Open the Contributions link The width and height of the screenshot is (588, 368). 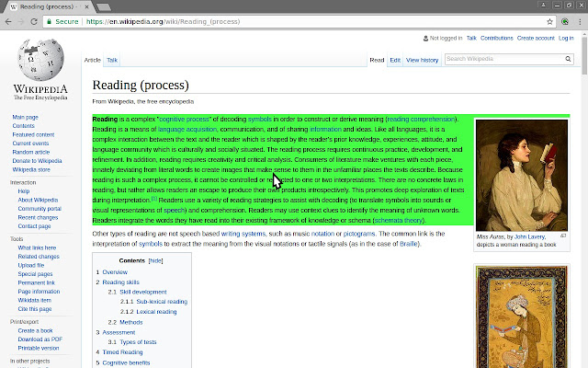[496, 38]
